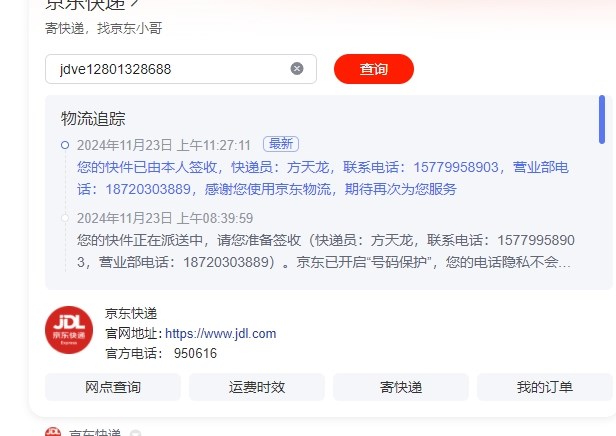The image size is (616, 436).
Task: Click the 物流追踪 section heading
Action: coord(93,119)
